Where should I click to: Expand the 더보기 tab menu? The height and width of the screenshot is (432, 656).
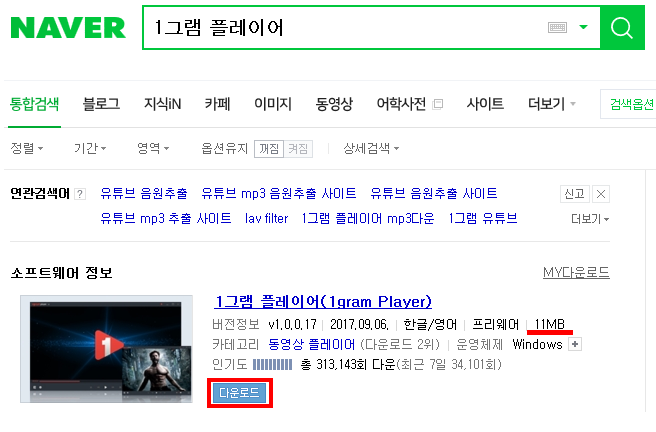point(551,104)
